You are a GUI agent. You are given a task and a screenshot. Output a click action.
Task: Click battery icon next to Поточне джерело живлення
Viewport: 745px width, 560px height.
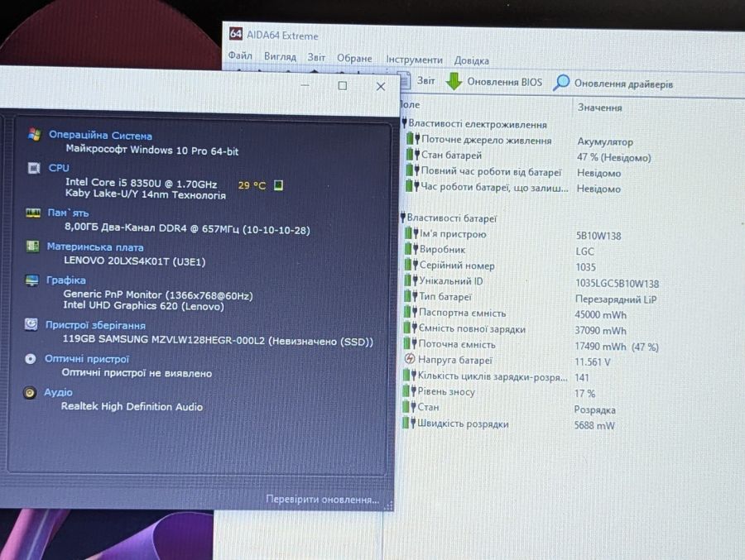412,139
